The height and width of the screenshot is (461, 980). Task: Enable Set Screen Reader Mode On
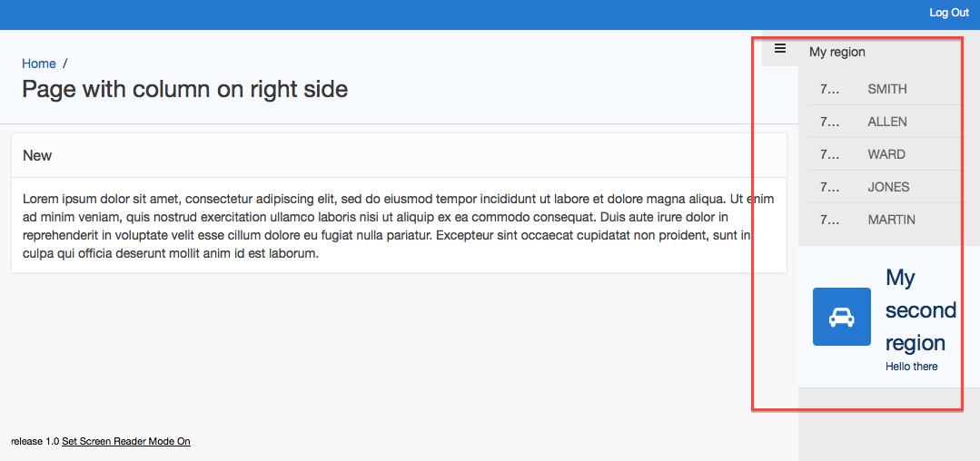[x=126, y=441]
